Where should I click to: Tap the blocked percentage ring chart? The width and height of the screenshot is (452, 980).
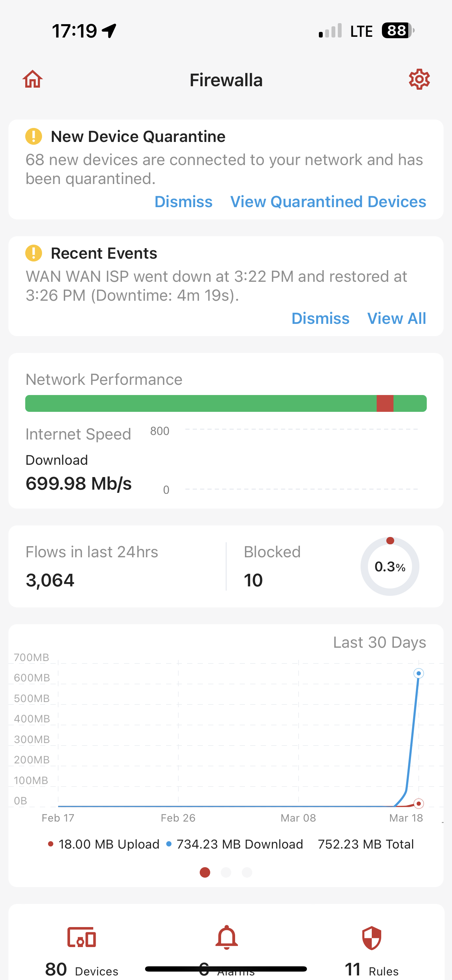[x=390, y=566]
